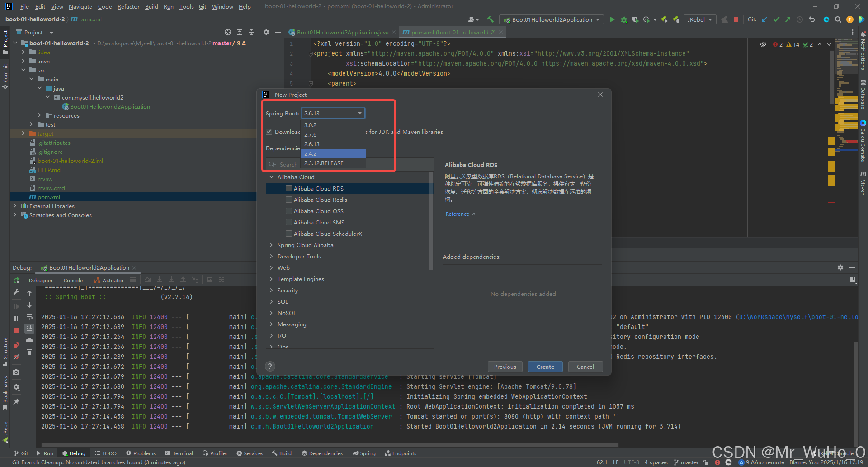Collapse the Alibaba Cloud category
Screen dimensions: 868x467
pos(272,177)
